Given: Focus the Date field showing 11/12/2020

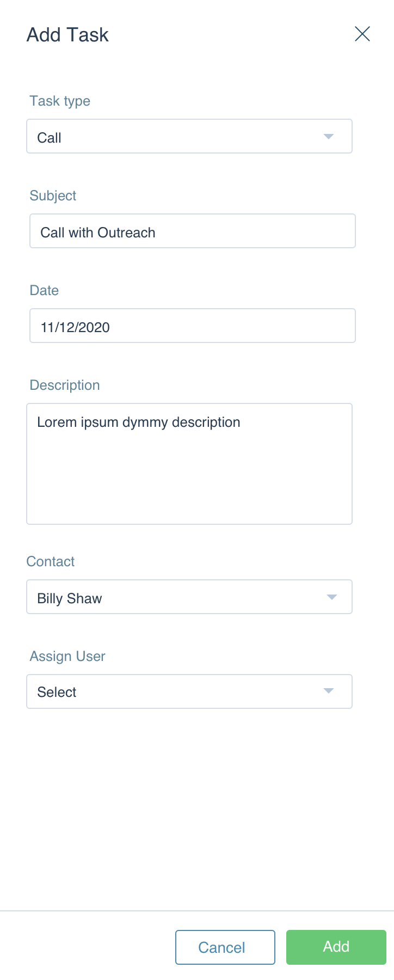Looking at the screenshot, I should tap(193, 326).
